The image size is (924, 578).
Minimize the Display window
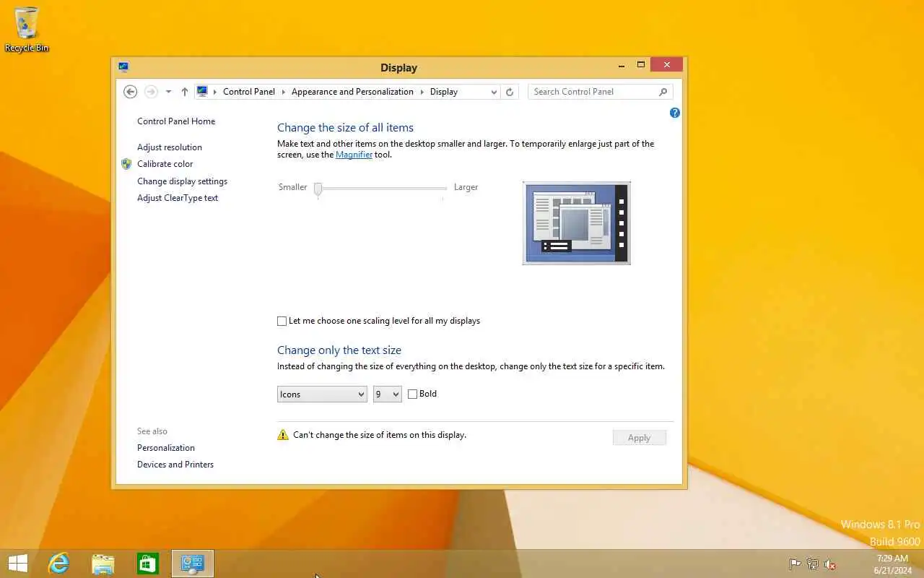[622, 66]
